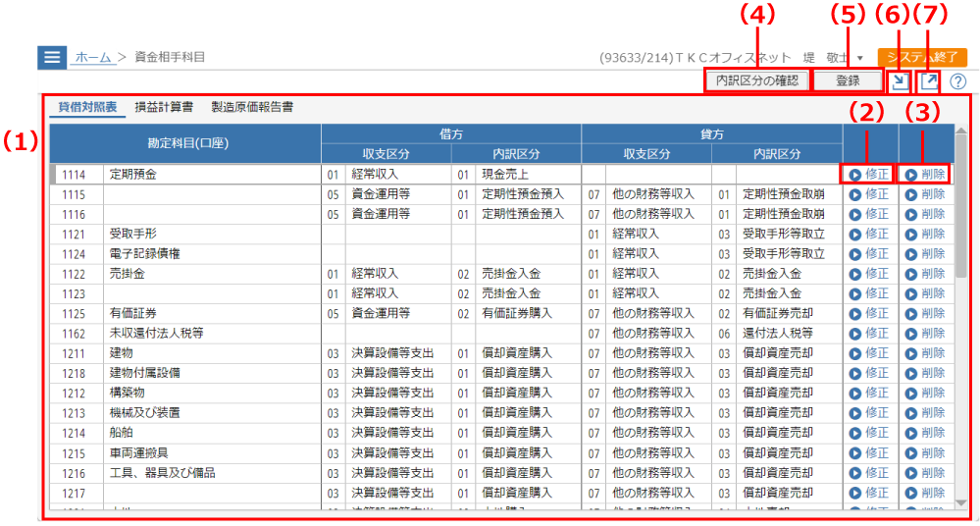
Task: Click the 現金売上 cell in row 1114
Action: [528, 175]
